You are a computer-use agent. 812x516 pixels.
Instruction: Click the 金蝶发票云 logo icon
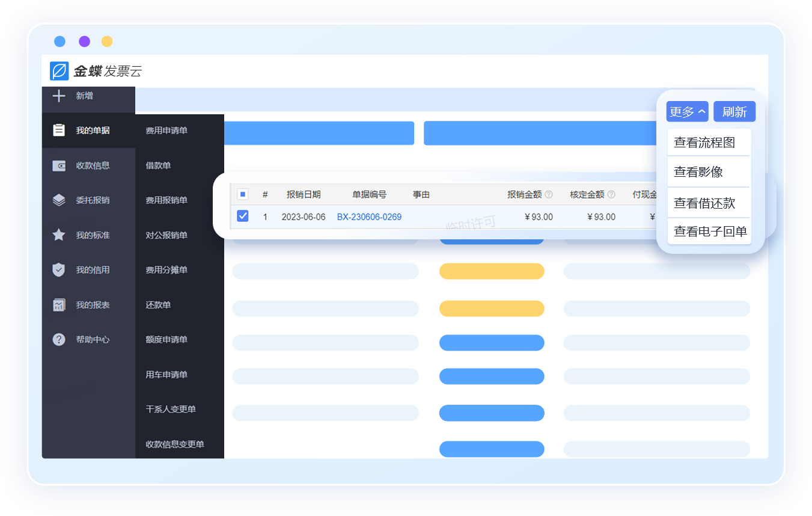point(60,71)
